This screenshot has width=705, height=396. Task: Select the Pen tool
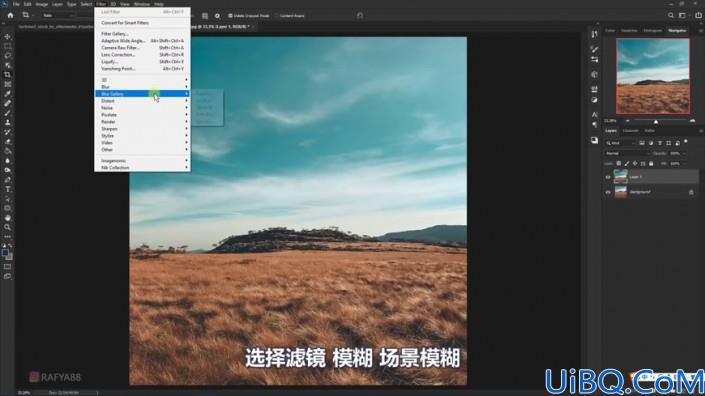point(7,180)
